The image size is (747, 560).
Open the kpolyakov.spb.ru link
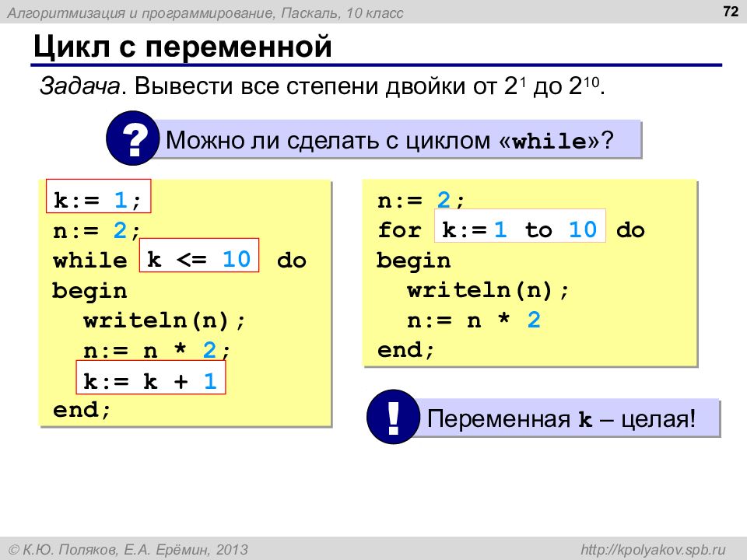[x=653, y=550]
